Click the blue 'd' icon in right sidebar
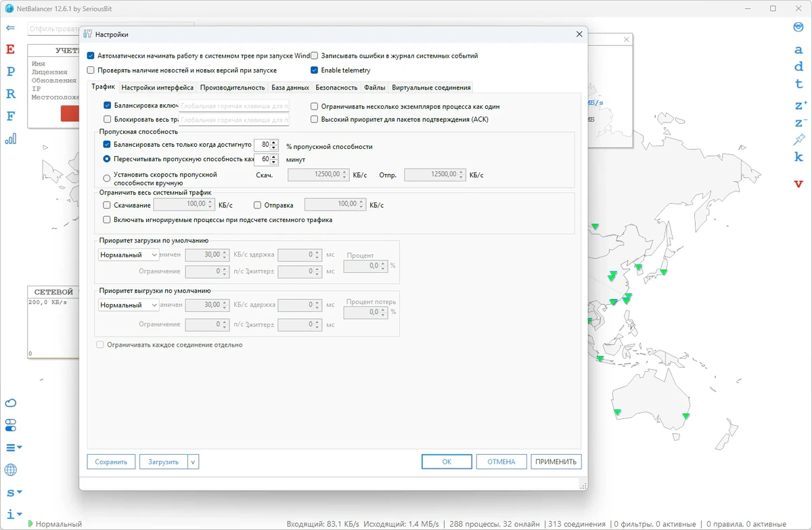 (798, 66)
